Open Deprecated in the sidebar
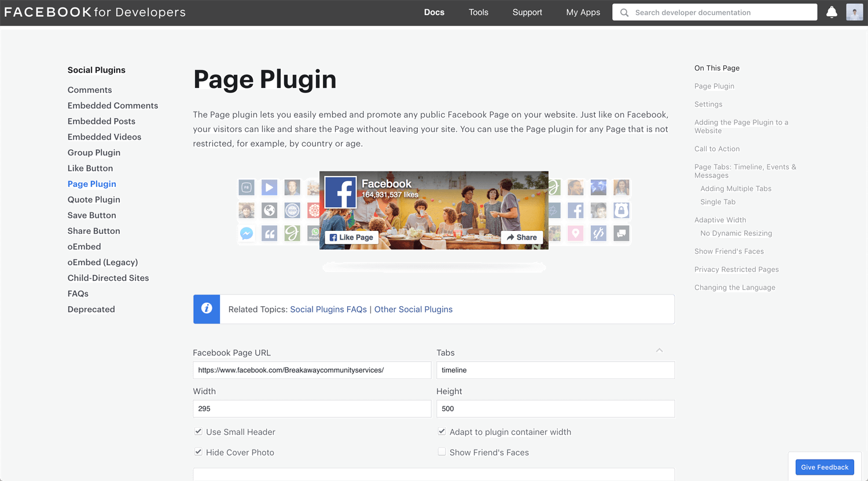Screen dimensions: 868x481 (91, 309)
